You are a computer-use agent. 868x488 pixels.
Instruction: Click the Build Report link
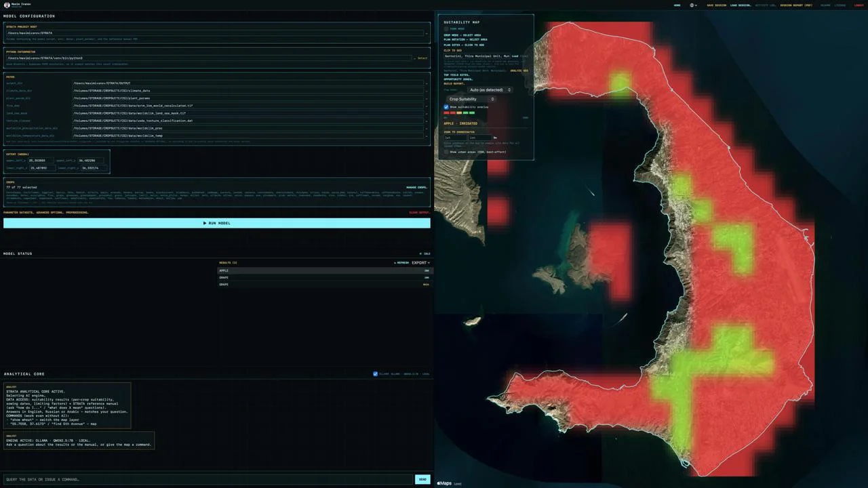point(454,83)
